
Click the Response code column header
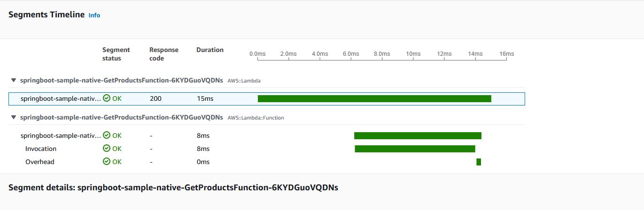click(x=164, y=54)
